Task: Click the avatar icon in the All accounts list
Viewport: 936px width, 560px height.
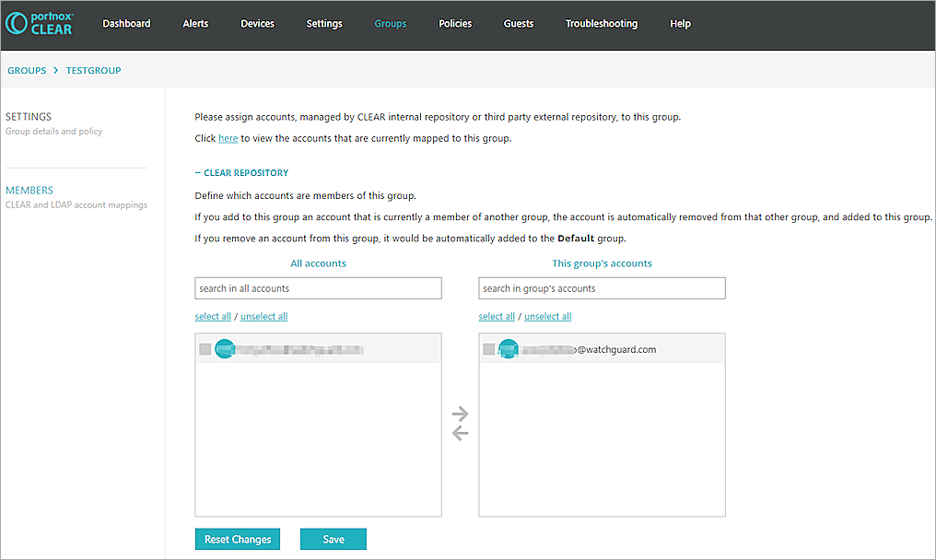Action: [225, 348]
